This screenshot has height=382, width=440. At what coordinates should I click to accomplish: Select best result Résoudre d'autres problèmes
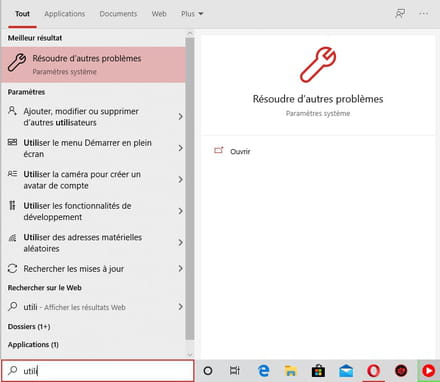pyautogui.click(x=93, y=64)
